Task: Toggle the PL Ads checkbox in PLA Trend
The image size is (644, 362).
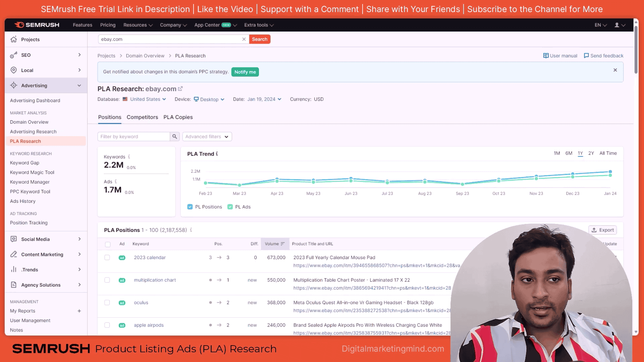Action: pyautogui.click(x=229, y=207)
